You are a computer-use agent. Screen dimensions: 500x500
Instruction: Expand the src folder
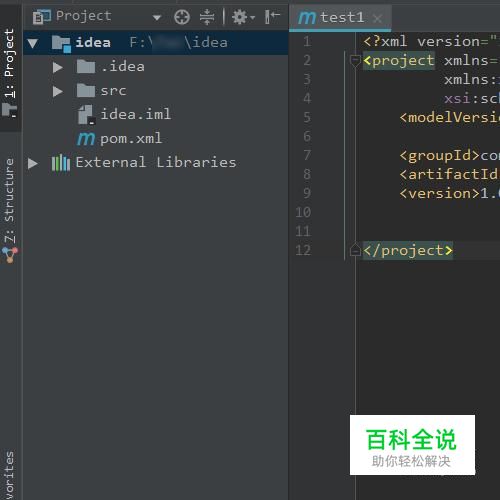click(x=58, y=91)
